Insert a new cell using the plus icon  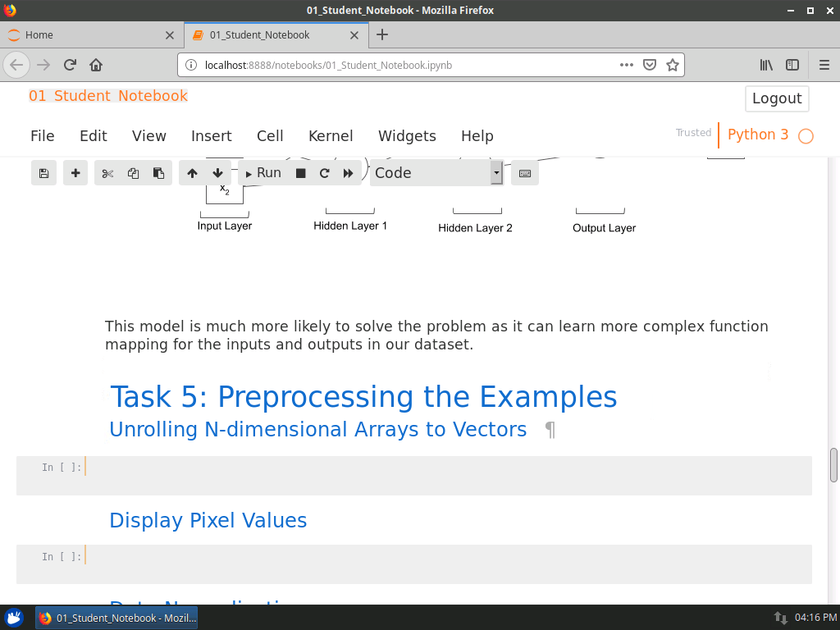click(75, 173)
